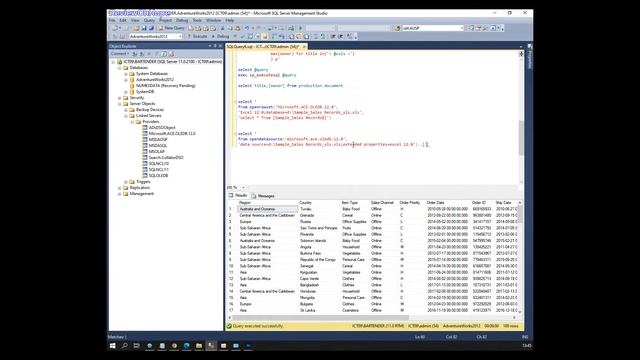The image size is (640, 360).
Task: Click the Region column header in results
Action: (x=267, y=202)
